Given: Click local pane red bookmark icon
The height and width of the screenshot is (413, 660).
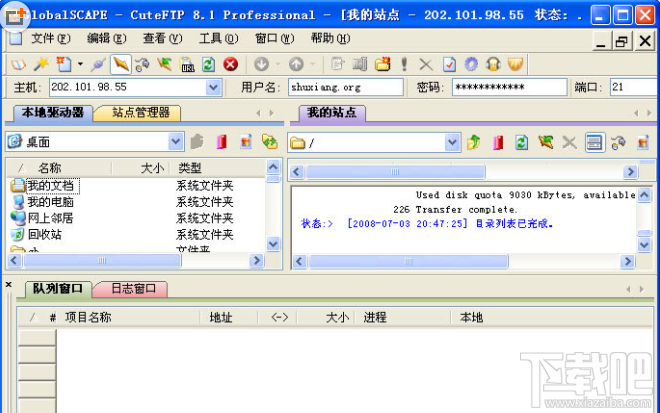Looking at the screenshot, I should coord(222,142).
